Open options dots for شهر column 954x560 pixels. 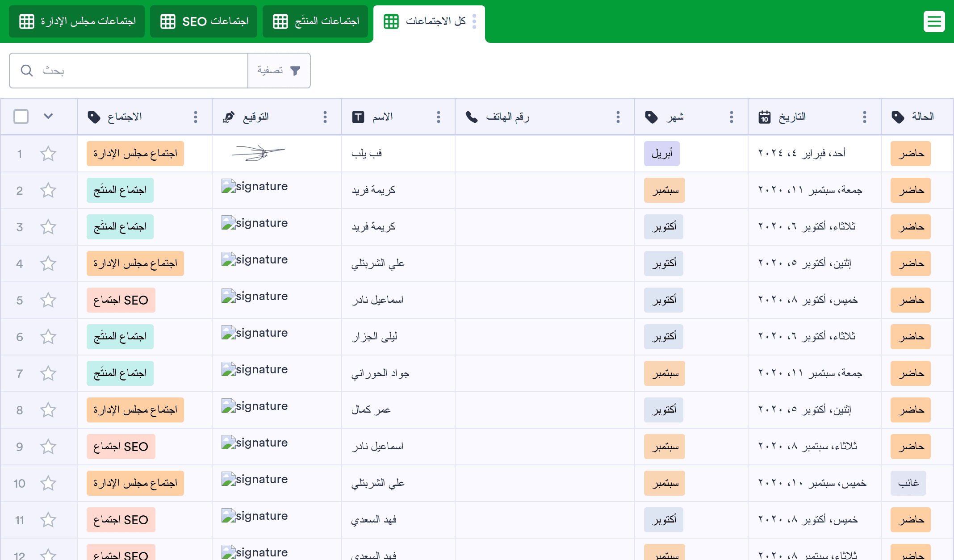click(x=731, y=117)
